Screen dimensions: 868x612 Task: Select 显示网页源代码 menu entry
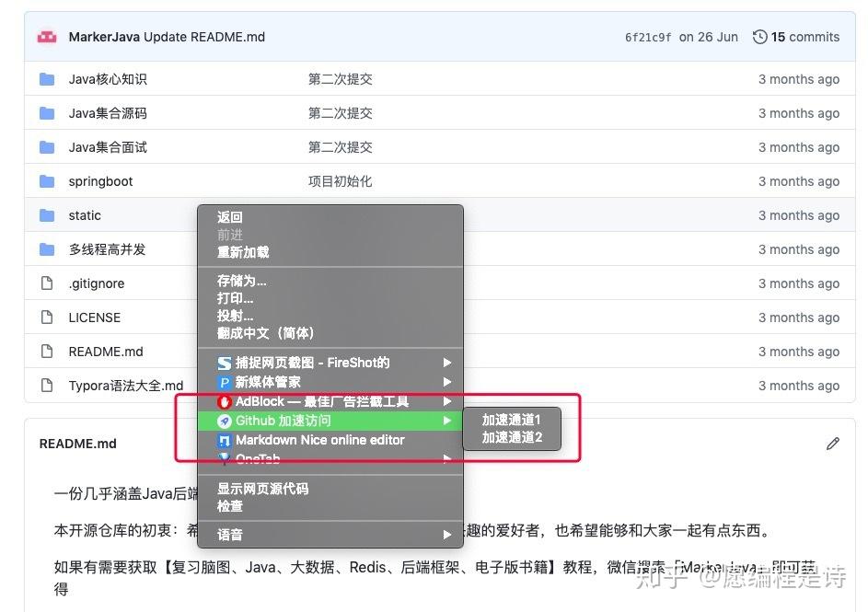click(263, 489)
